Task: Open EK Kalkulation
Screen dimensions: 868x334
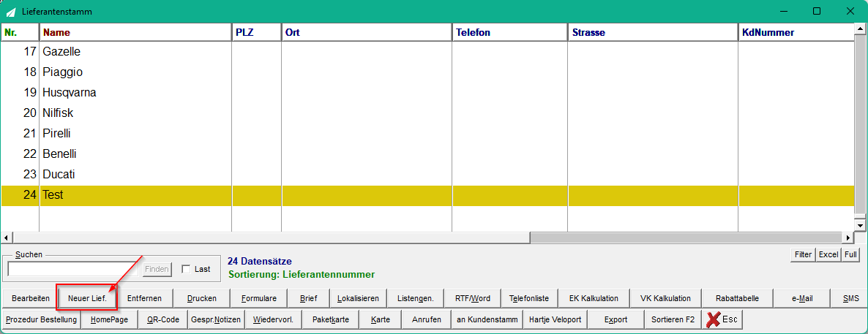Action: pyautogui.click(x=594, y=298)
